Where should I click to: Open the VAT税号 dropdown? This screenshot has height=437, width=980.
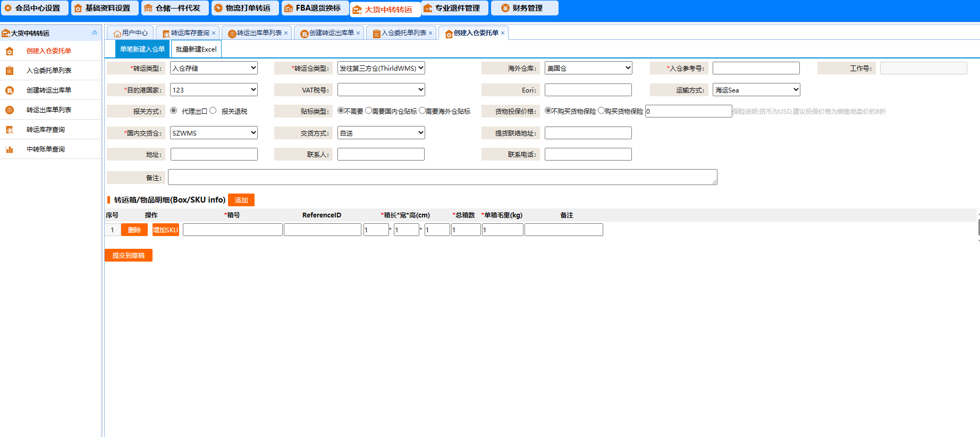click(x=381, y=90)
